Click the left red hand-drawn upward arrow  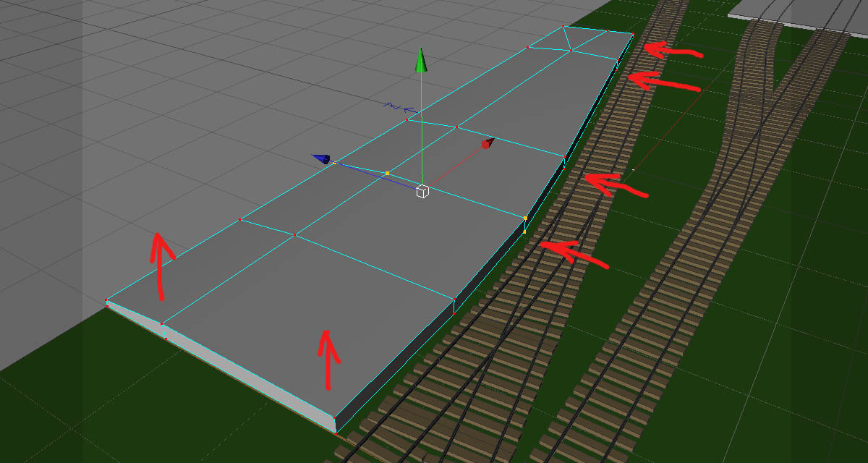[161, 265]
